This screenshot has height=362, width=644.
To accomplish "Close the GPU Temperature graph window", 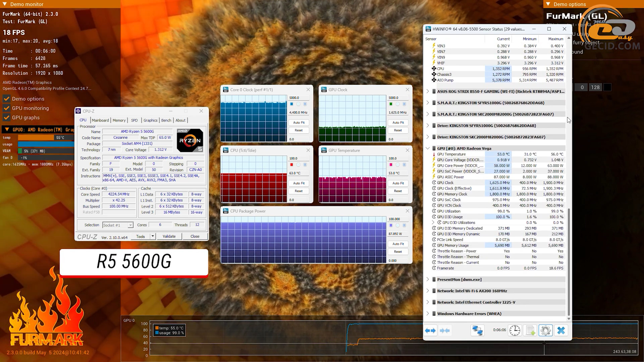I will (407, 150).
